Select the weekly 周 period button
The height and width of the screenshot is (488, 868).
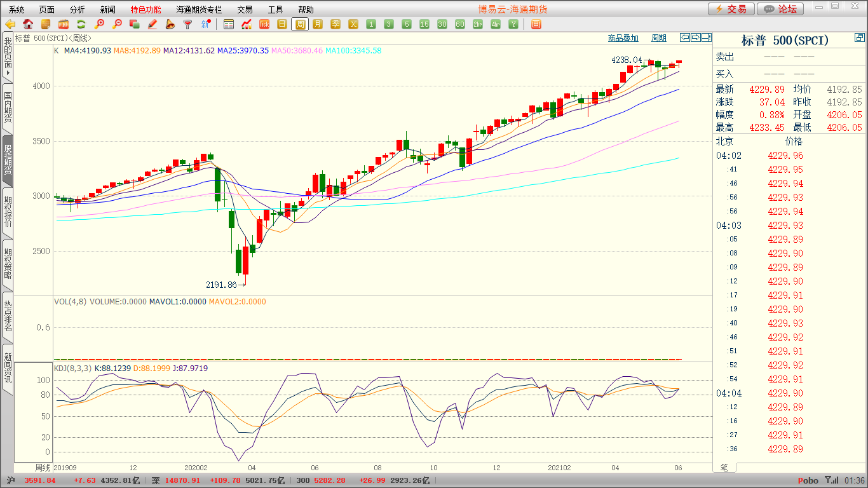tap(300, 24)
